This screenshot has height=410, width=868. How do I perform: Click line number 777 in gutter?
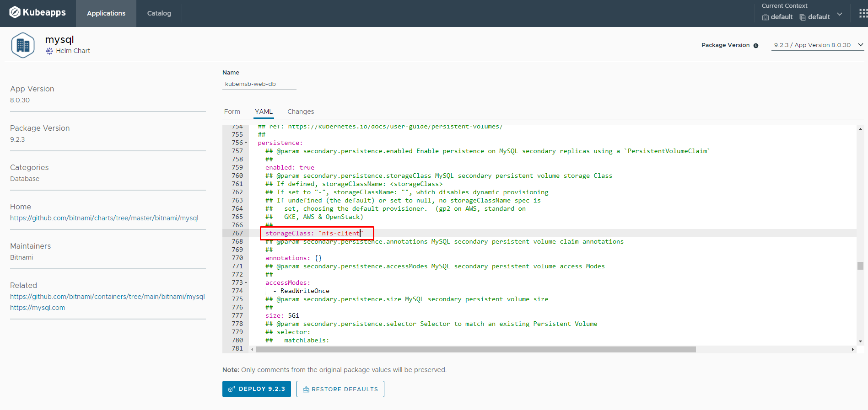237,316
